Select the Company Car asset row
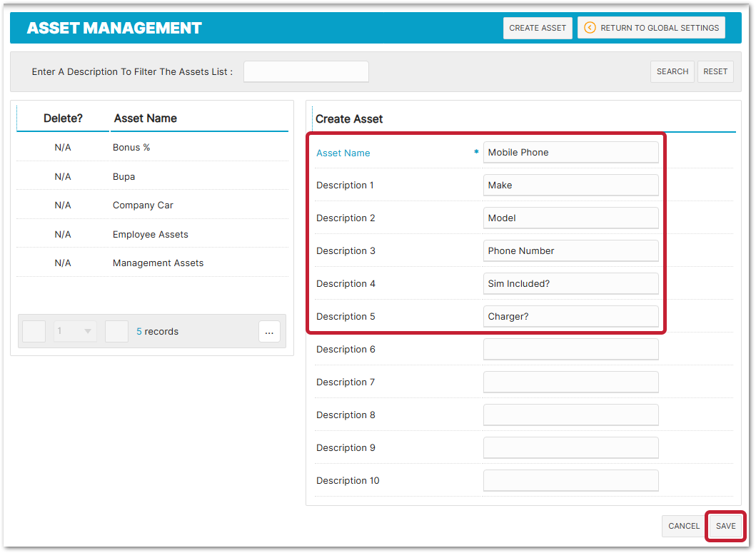756x553 pixels. (152, 206)
